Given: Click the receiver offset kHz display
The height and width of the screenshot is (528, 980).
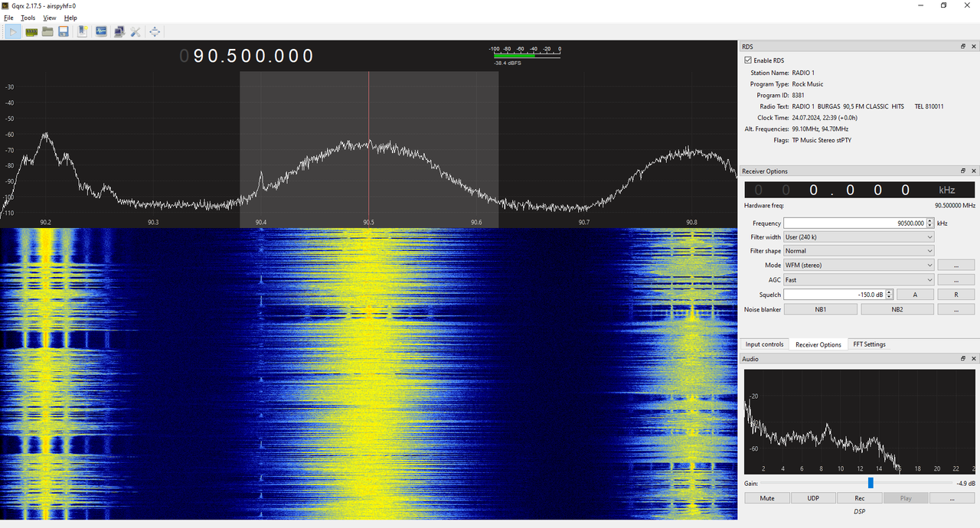Looking at the screenshot, I should pos(859,190).
